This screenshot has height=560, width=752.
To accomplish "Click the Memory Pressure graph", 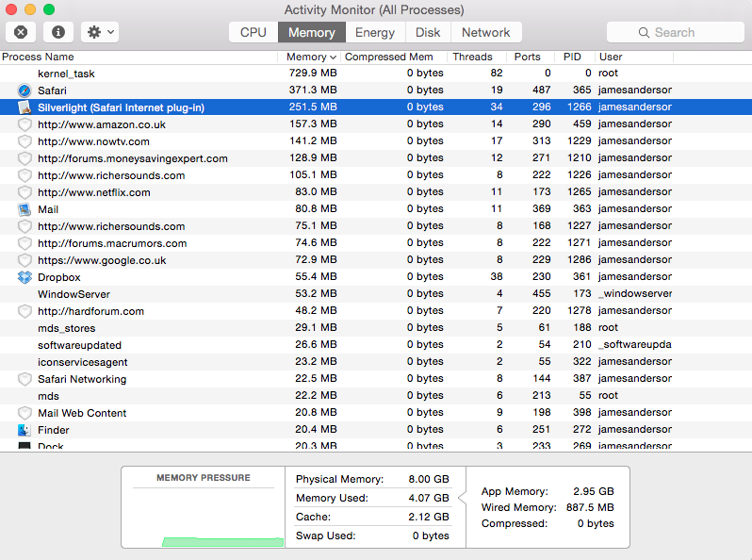I will tap(204, 519).
